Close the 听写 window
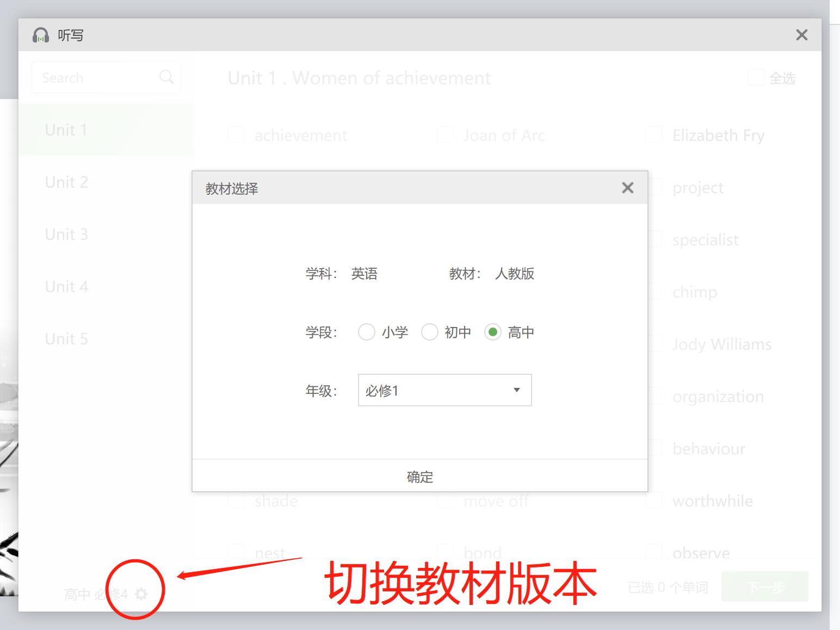The width and height of the screenshot is (840, 630). click(x=801, y=34)
